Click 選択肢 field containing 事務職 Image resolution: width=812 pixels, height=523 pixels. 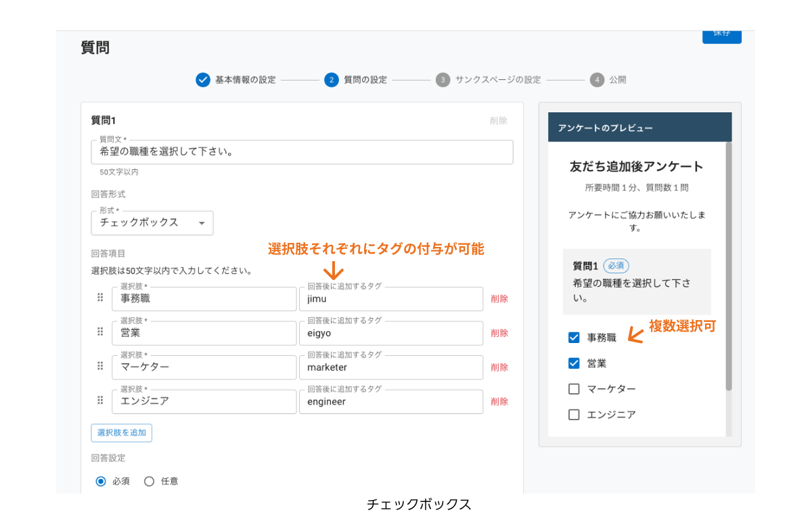coord(204,299)
